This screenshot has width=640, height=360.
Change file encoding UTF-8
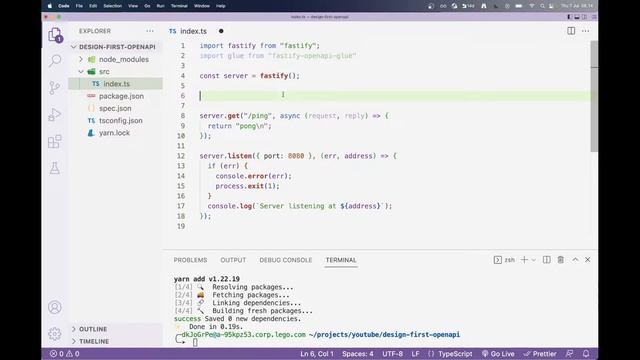[392, 354]
